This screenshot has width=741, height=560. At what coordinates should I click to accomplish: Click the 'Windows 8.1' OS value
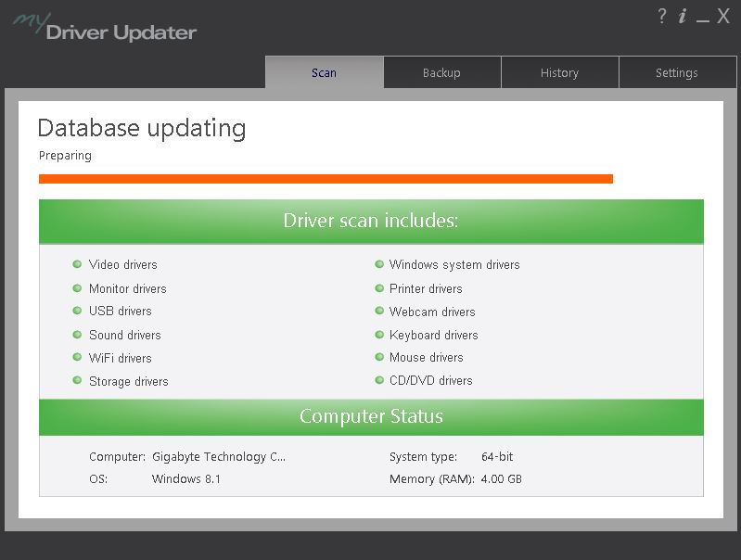pos(186,478)
